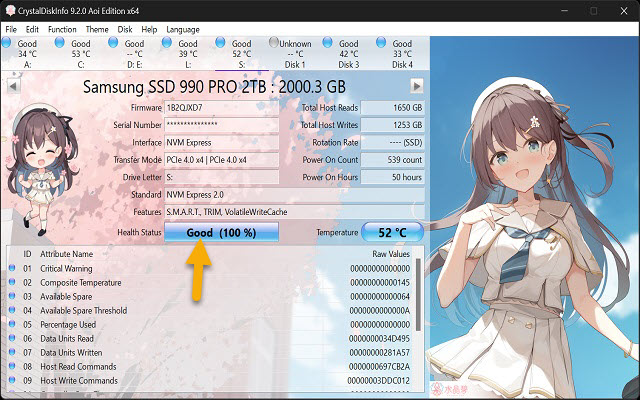Click the Drive Letter field S:
This screenshot has width=640, height=400.
pyautogui.click(x=222, y=177)
